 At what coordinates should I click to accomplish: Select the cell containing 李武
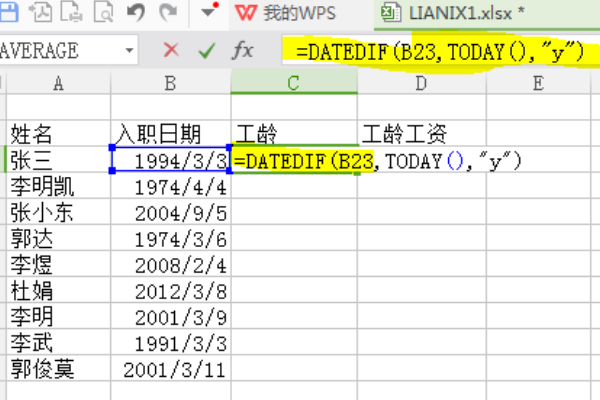pos(58,342)
